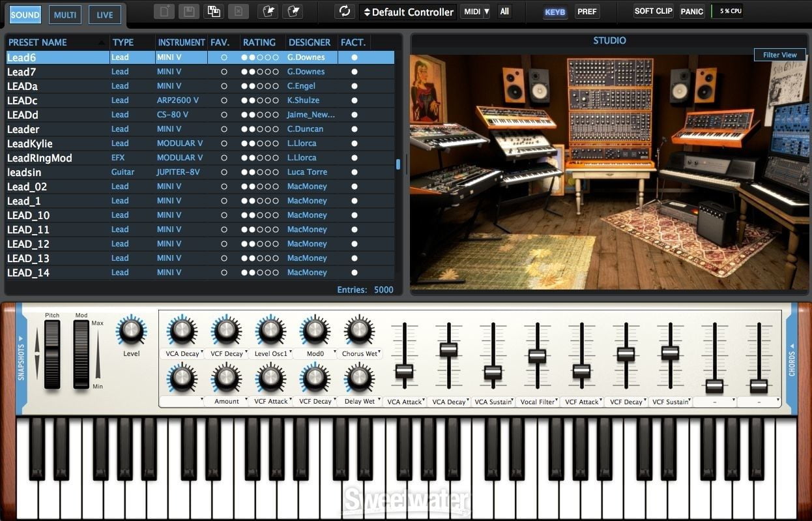
Task: Click the Export preset icon
Action: pos(294,12)
